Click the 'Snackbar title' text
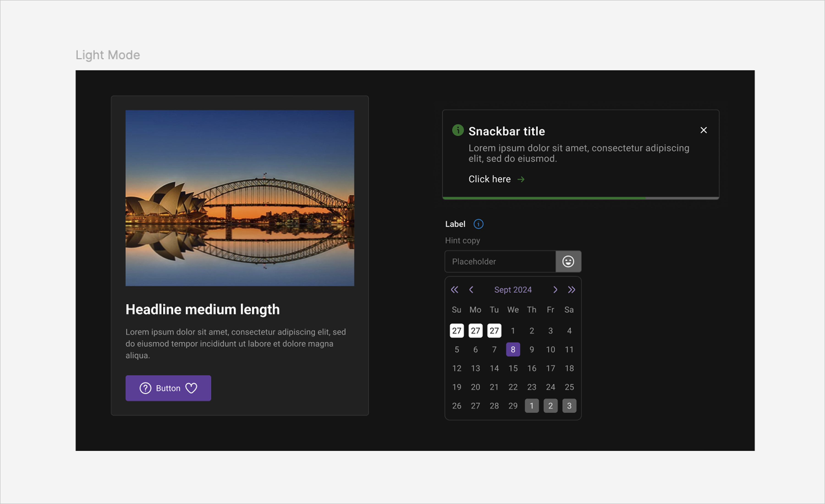This screenshot has width=825, height=504. (507, 131)
